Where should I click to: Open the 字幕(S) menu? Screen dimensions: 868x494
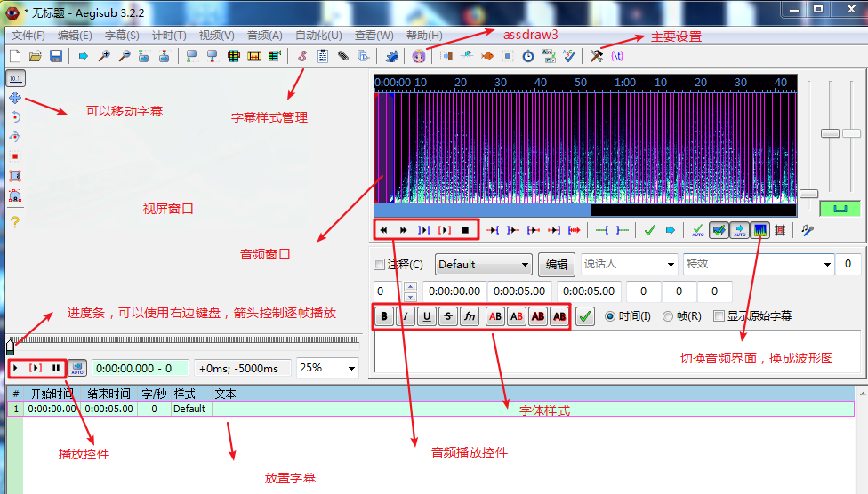[122, 36]
